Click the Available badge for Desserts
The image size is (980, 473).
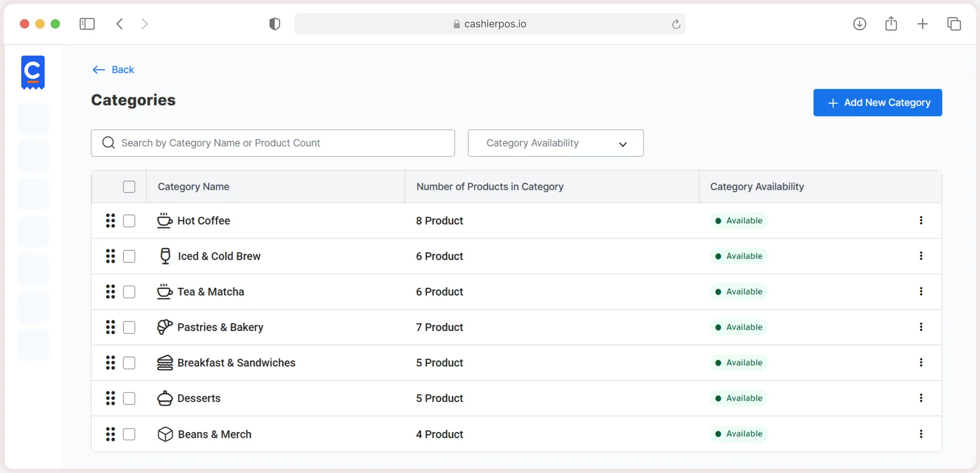(739, 398)
